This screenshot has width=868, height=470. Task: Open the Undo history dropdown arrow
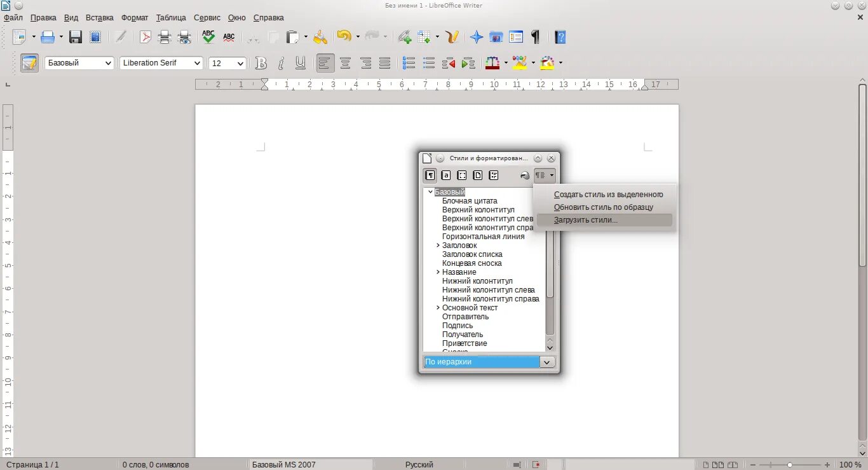coord(358,37)
